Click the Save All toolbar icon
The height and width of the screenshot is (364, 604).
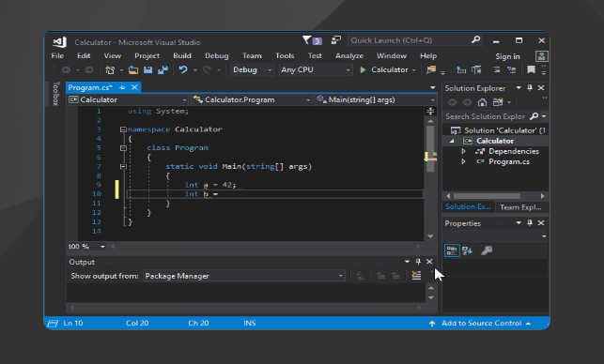163,69
